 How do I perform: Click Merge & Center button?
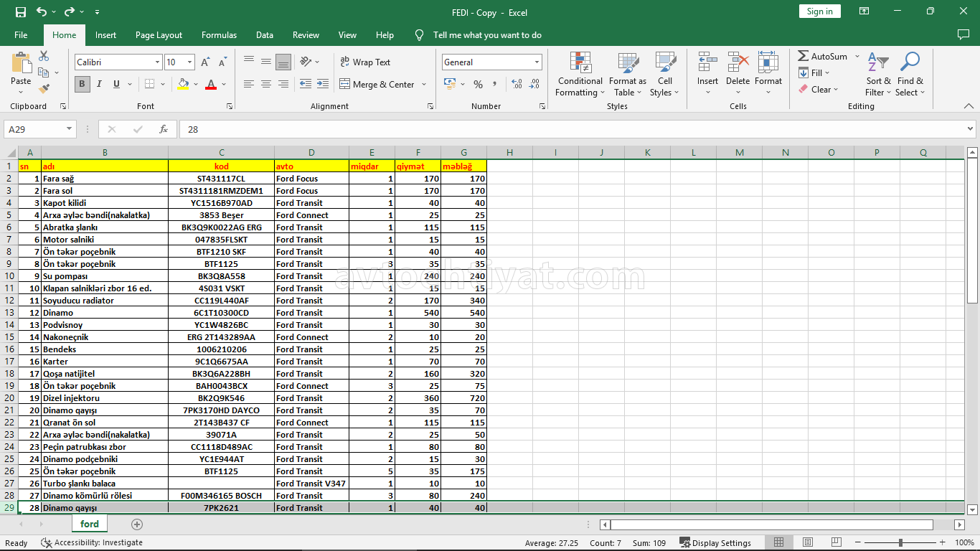[377, 85]
